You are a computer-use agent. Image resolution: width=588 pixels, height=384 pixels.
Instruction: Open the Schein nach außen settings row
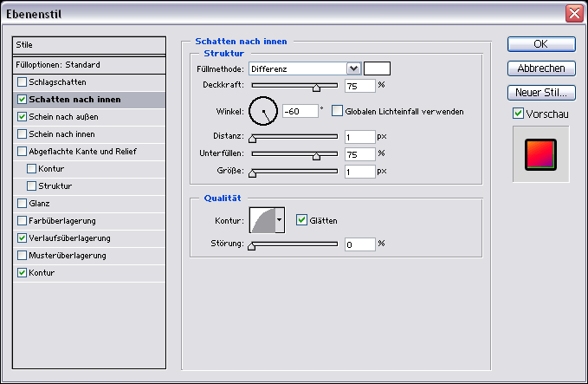89,117
